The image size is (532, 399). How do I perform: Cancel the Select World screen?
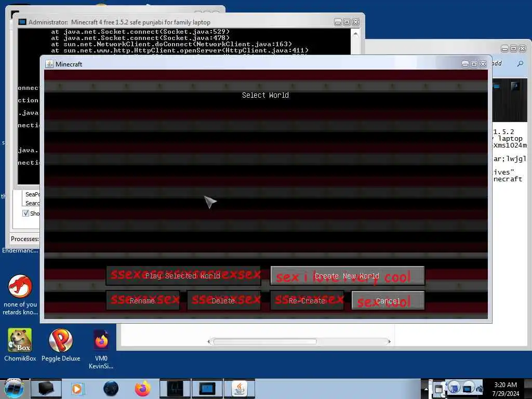pyautogui.click(x=388, y=300)
